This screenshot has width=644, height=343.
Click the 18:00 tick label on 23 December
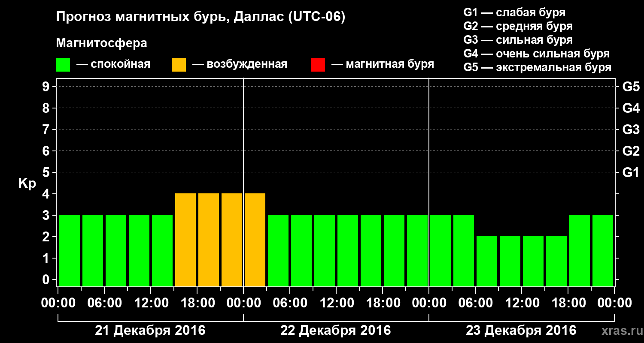568,303
